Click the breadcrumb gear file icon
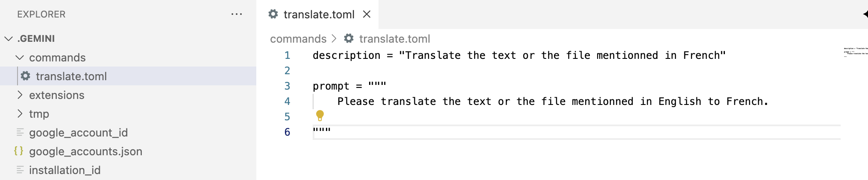This screenshot has height=180, width=868. 349,38
